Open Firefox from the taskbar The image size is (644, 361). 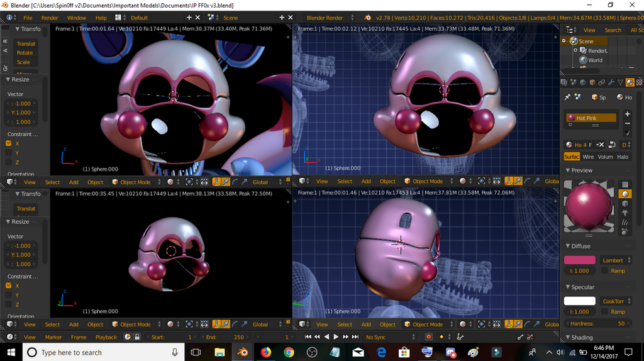coord(266,352)
